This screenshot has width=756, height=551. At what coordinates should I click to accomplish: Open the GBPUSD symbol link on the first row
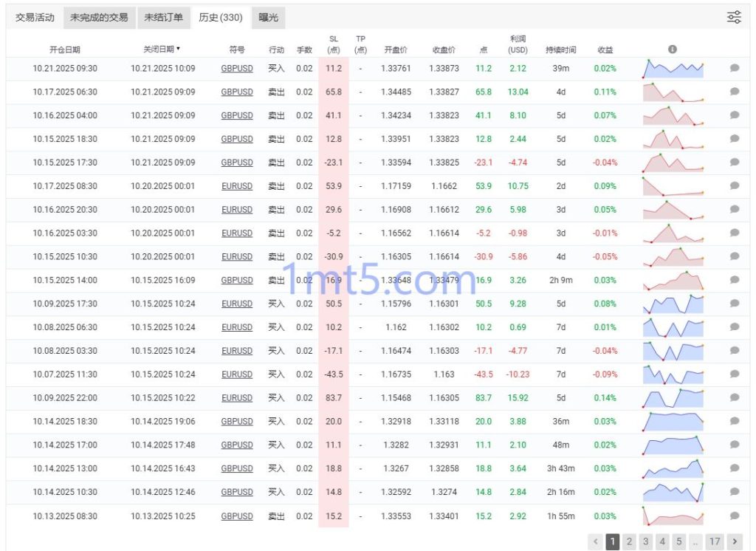pyautogui.click(x=236, y=68)
